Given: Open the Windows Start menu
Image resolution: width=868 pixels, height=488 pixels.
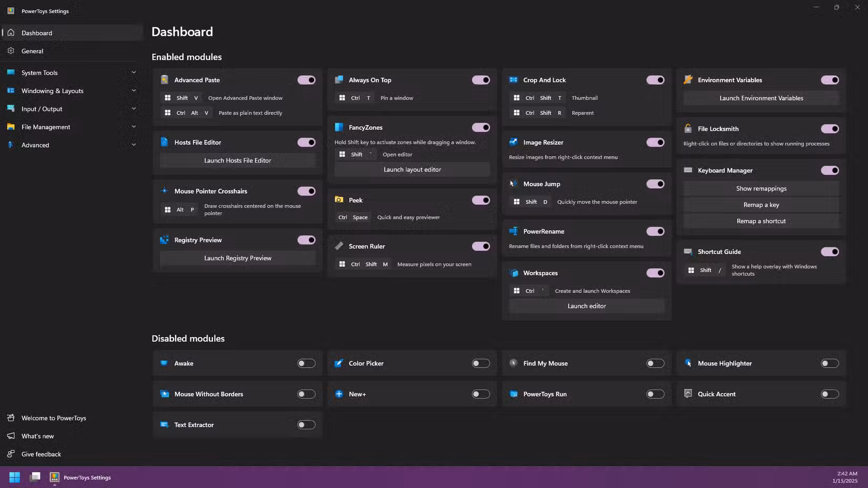Looking at the screenshot, I should [15, 477].
